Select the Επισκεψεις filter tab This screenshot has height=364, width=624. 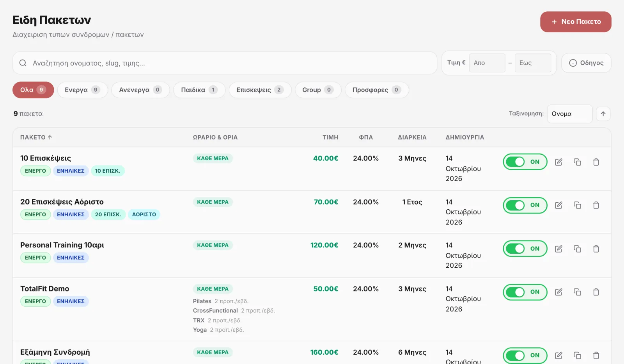pos(260,90)
